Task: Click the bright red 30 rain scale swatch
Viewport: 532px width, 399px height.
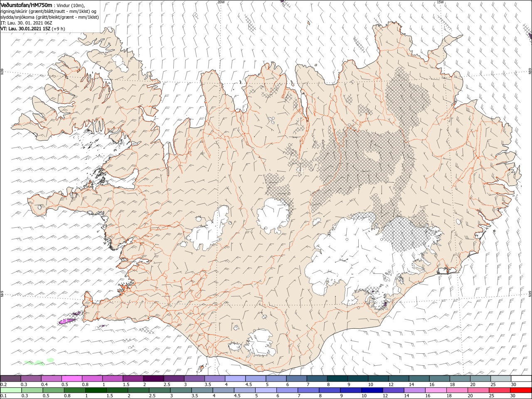Action: coord(520,390)
